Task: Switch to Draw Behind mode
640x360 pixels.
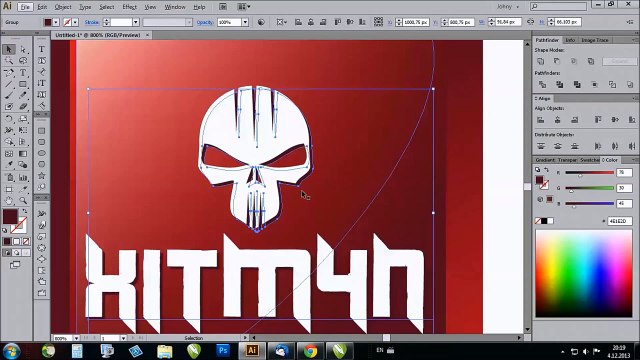Action: (16, 253)
